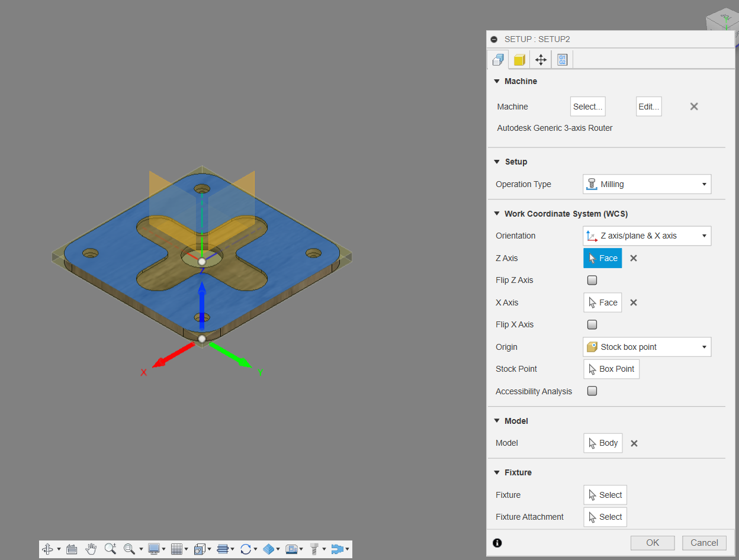This screenshot has width=739, height=560.
Task: Open the Display Settings monitor icon
Action: point(154,549)
